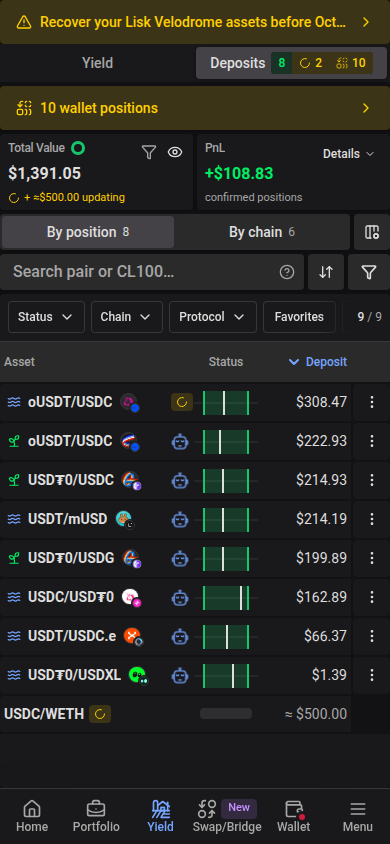Open the three-dot menu for $308.47 position
The width and height of the screenshot is (390, 844).
point(371,402)
